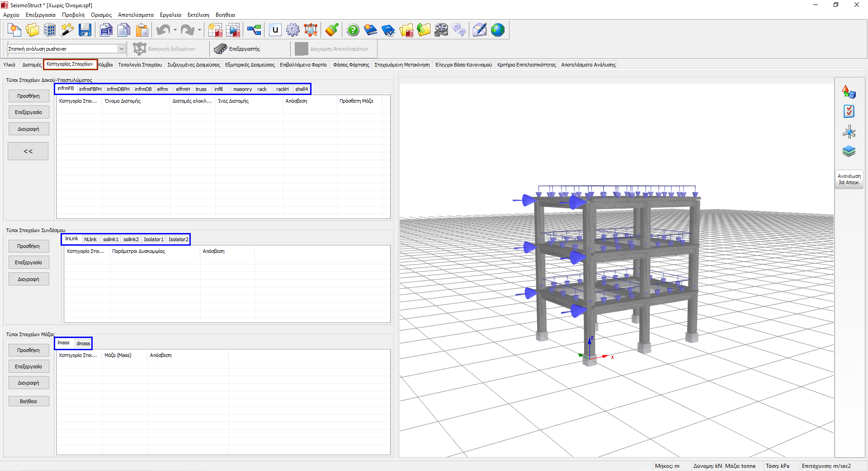Click the Save project floppy disk icon

(x=85, y=30)
